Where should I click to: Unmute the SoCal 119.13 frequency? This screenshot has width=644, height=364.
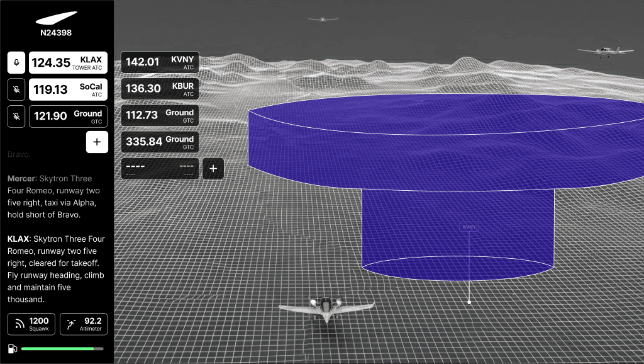(x=16, y=89)
